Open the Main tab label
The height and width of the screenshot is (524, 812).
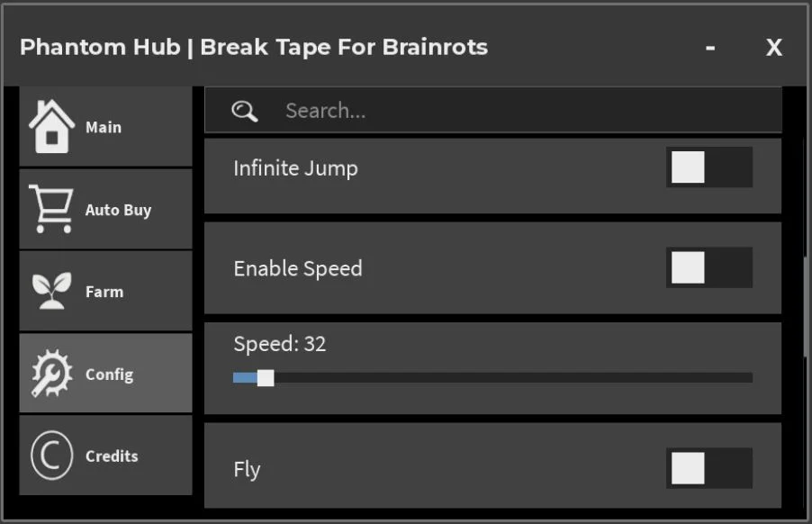tap(104, 127)
